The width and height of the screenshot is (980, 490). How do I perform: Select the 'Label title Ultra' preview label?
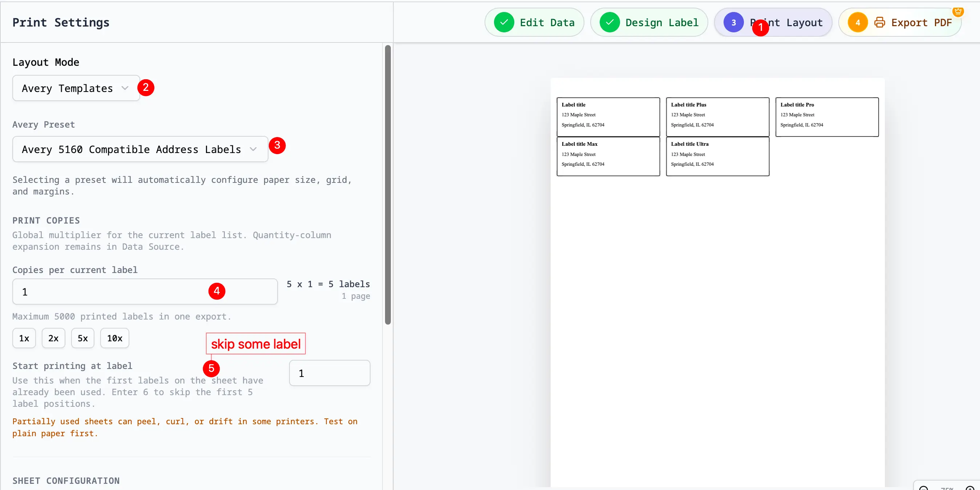(717, 156)
